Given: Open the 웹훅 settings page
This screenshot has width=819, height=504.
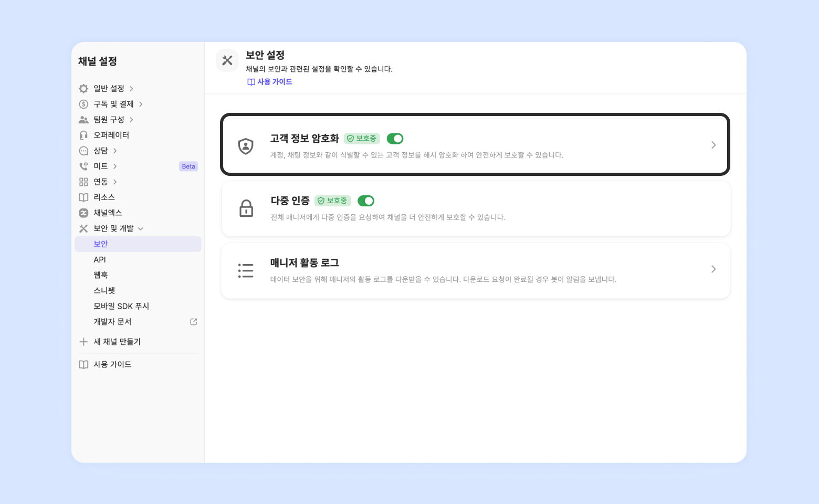Looking at the screenshot, I should (x=101, y=275).
